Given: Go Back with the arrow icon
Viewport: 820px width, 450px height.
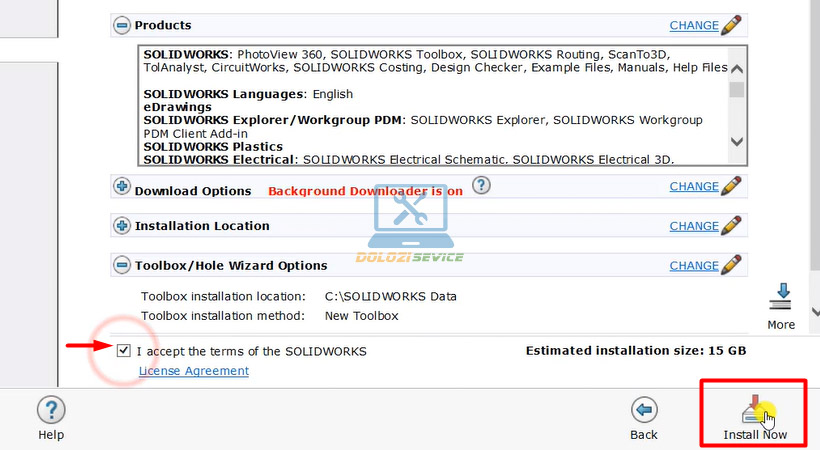Looking at the screenshot, I should pos(644,410).
